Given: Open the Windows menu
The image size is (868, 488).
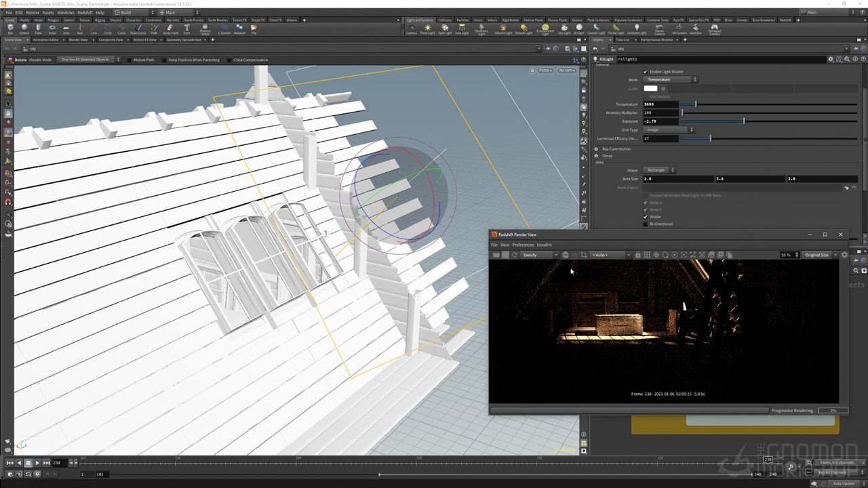Looking at the screenshot, I should click(66, 12).
